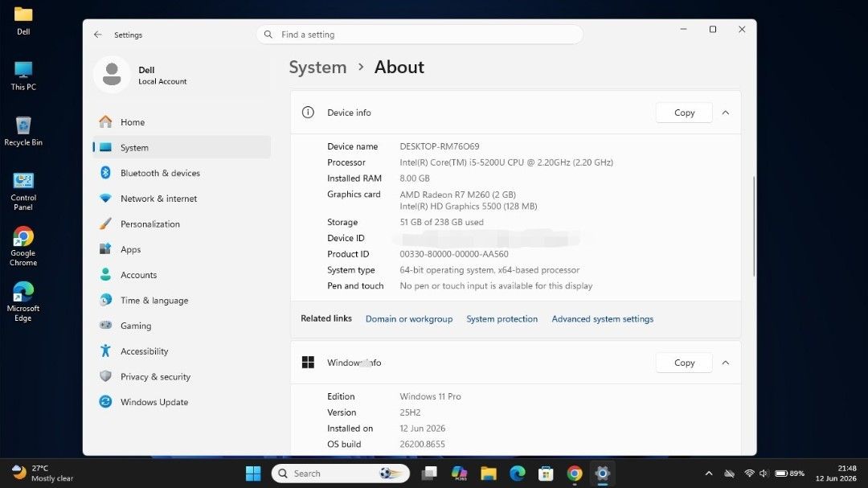Viewport: 868px width, 488px height.
Task: Open Network & internet settings
Action: [x=182, y=199]
